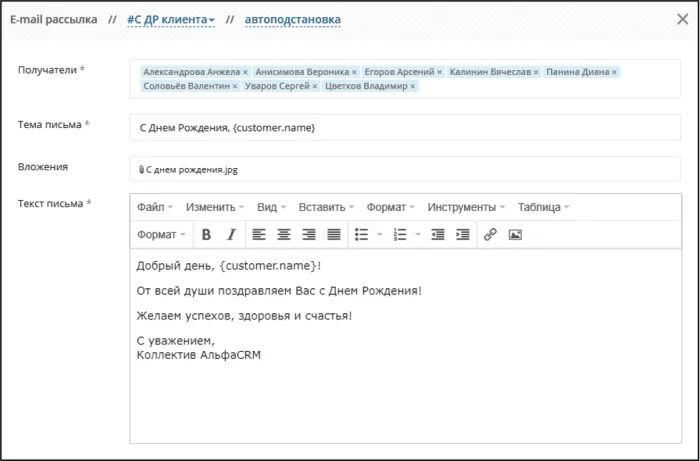Remove recipient Анисимова Вероника
The width and height of the screenshot is (700, 461).
[x=354, y=72]
